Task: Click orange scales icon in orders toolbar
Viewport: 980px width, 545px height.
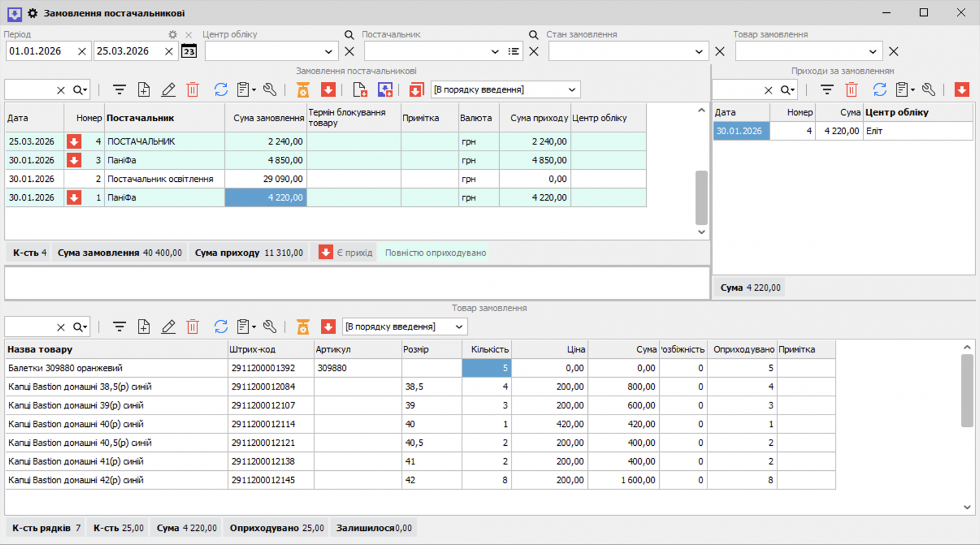Action: tap(303, 90)
